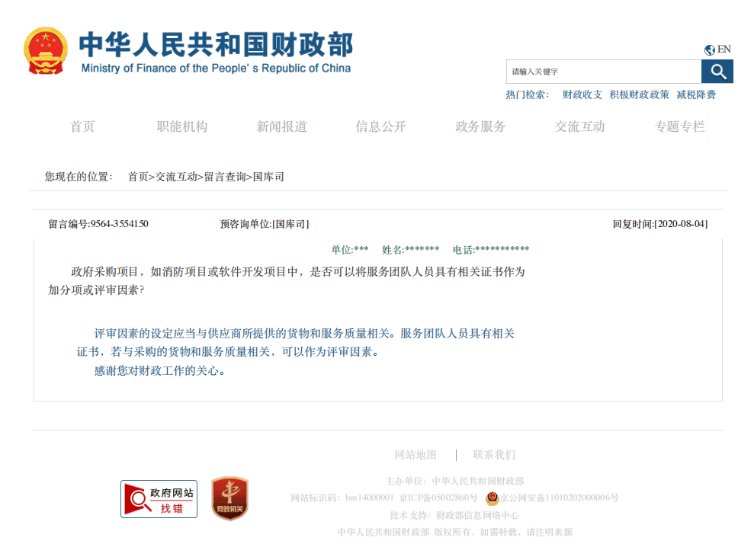Click the keyword search input box
This screenshot has height=560, width=754.
pos(602,71)
